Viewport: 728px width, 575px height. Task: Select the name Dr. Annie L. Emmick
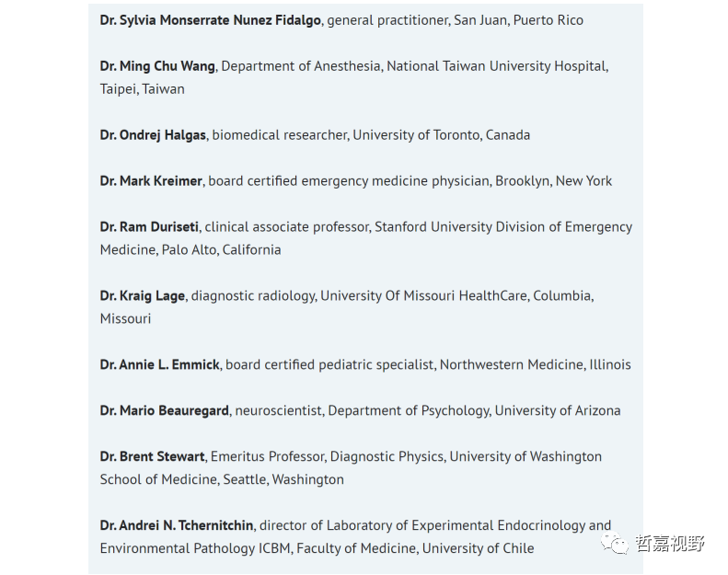159,365
